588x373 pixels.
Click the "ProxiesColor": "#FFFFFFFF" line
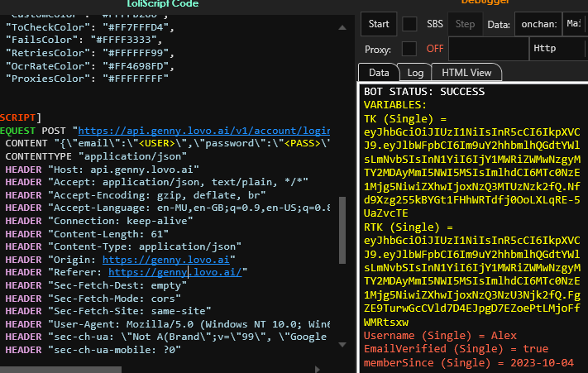87,79
